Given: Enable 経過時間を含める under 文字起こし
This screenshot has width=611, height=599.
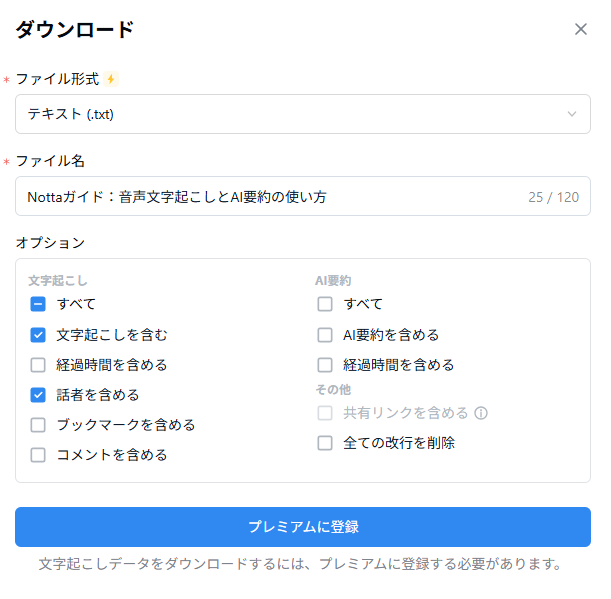Looking at the screenshot, I should [x=38, y=365].
